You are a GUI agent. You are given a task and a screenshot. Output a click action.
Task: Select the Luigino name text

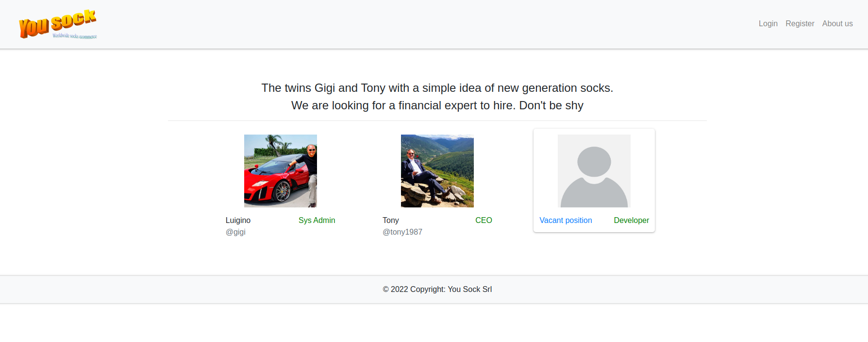(238, 220)
